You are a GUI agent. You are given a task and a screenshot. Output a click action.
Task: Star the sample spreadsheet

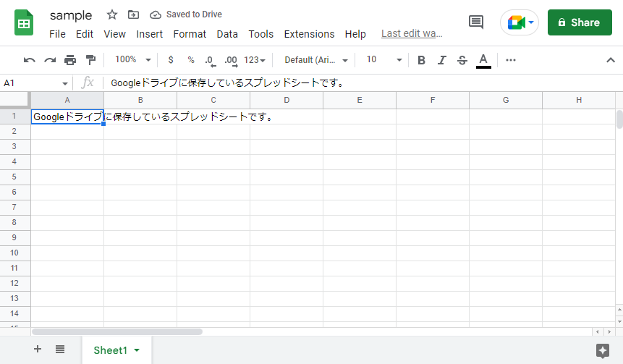112,14
